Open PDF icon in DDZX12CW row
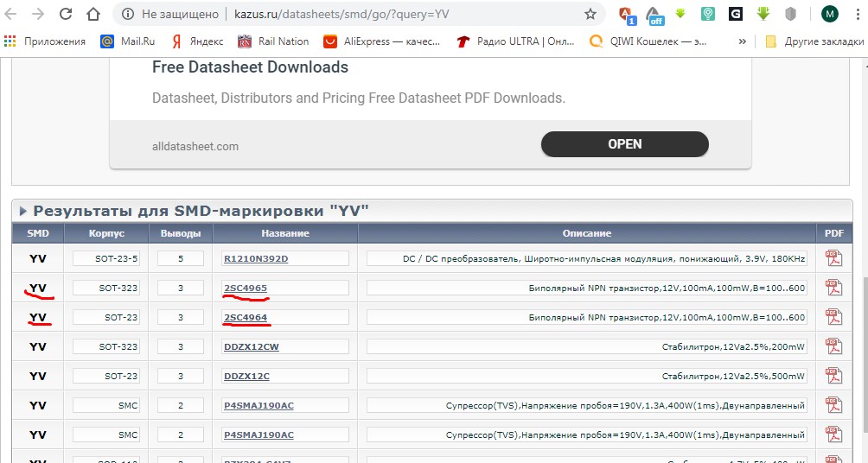Viewport: 868px width, 463px height. [x=833, y=346]
